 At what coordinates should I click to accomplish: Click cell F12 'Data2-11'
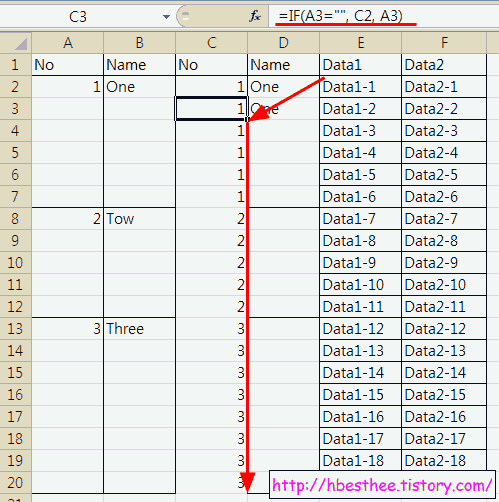point(444,307)
